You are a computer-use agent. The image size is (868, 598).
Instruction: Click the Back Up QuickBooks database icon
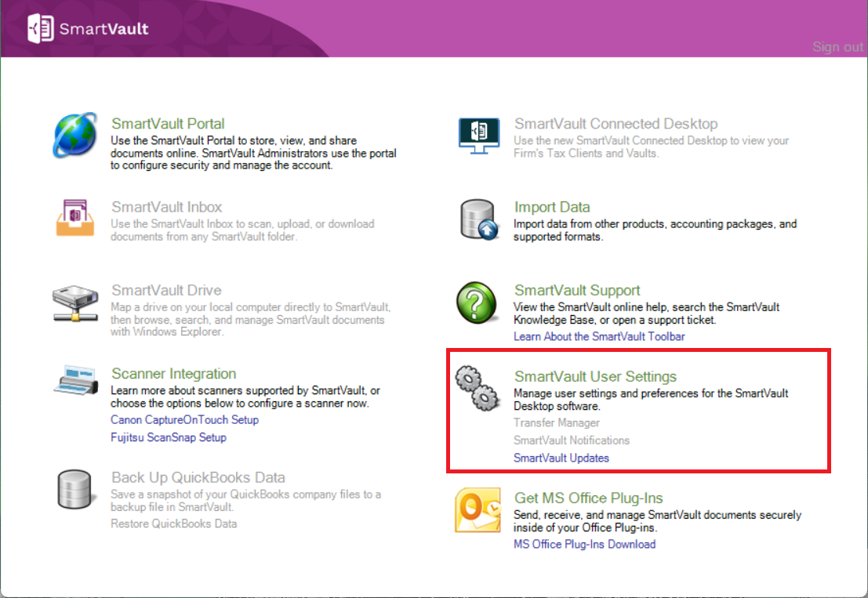point(74,489)
